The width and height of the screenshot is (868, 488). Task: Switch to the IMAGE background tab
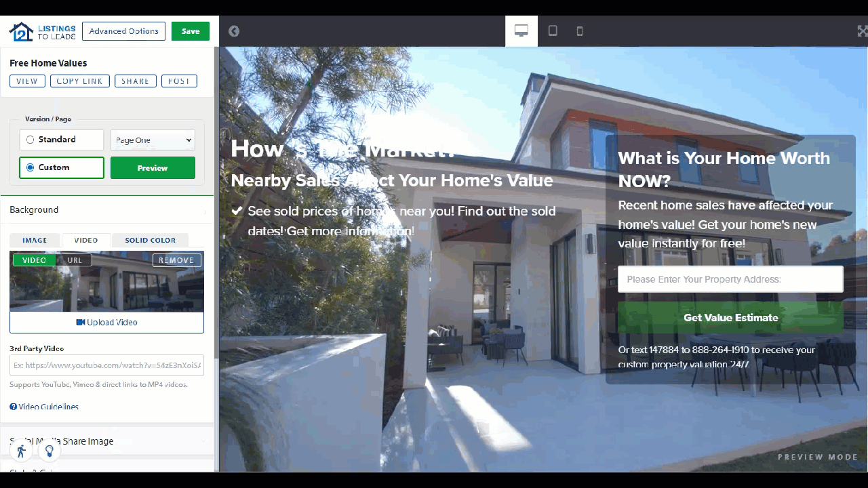[x=35, y=241]
